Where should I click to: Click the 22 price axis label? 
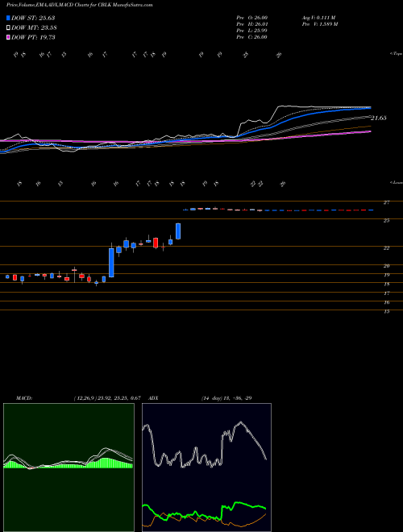point(386,248)
